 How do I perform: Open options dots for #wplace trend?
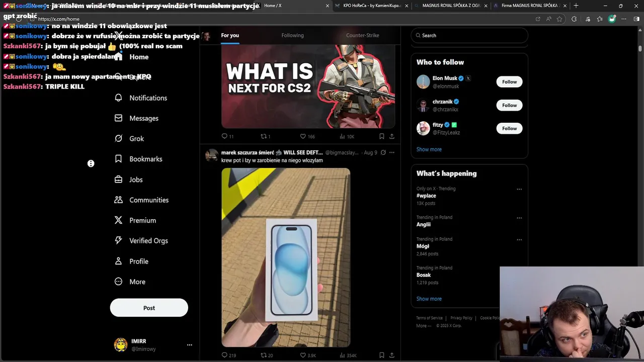519,190
